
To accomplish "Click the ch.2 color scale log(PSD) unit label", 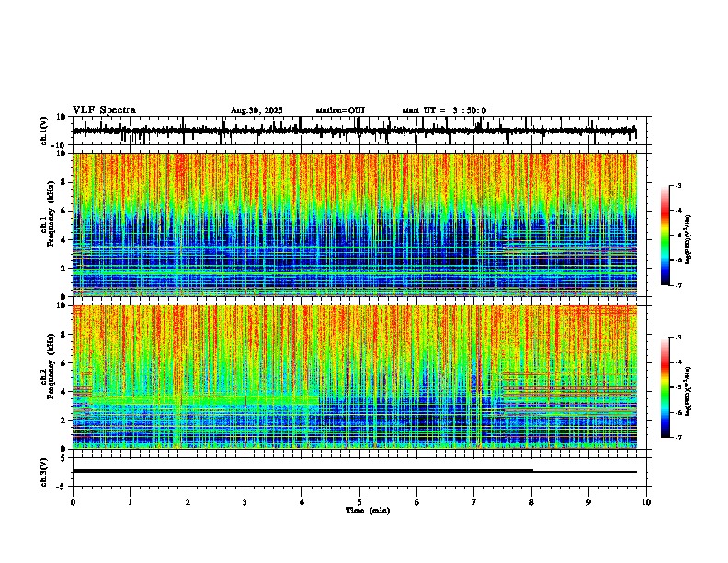I will pyautogui.click(x=688, y=391).
